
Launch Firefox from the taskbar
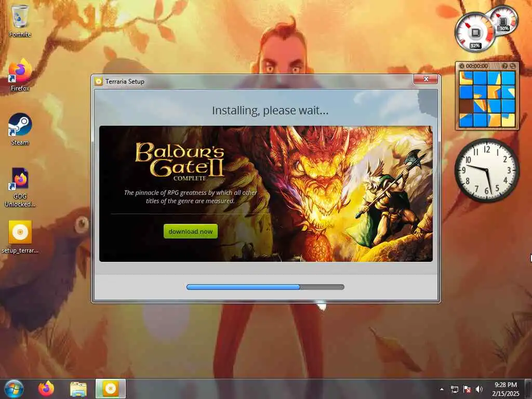tap(46, 389)
